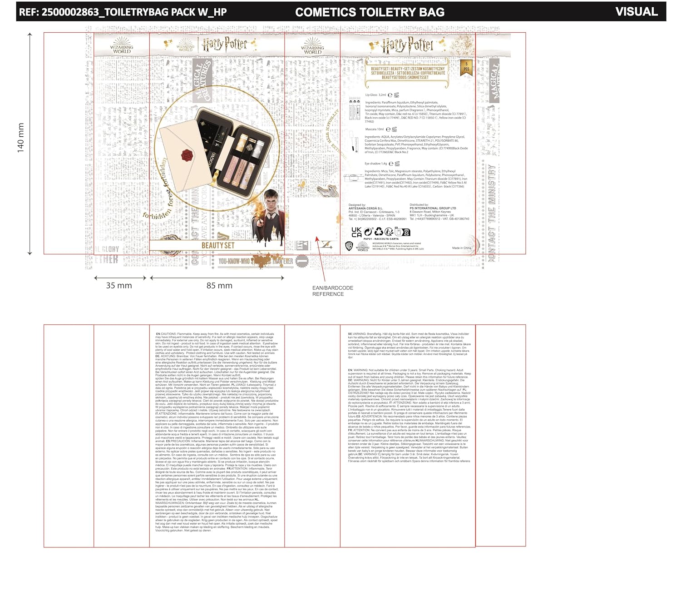The width and height of the screenshot is (681, 616).
Task: Click the Eye shadow ingredients paragraph
Action: coord(416,179)
